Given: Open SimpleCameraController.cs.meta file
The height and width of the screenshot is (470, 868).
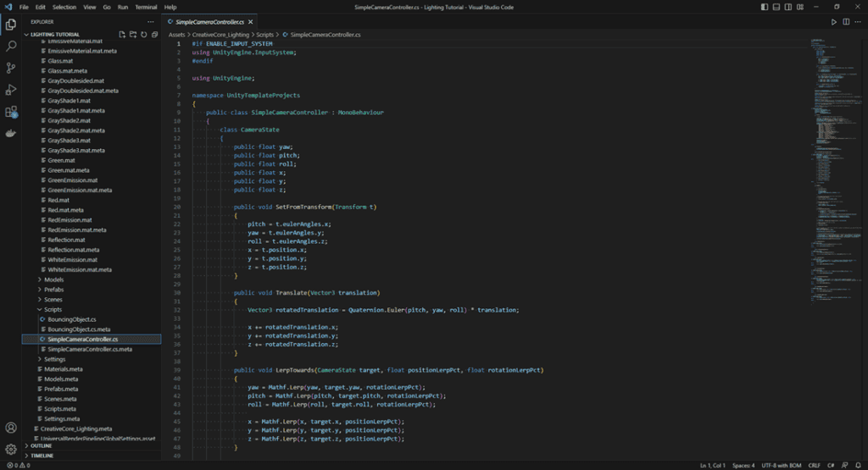Looking at the screenshot, I should coord(90,350).
